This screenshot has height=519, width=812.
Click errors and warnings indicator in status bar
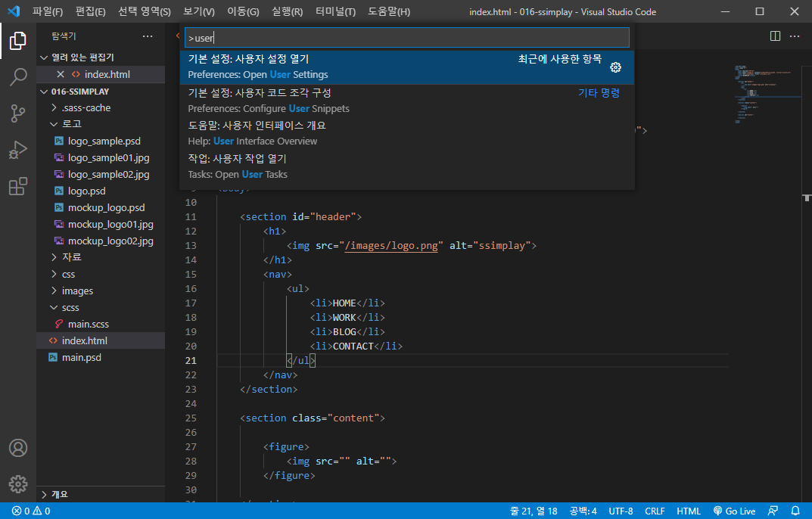click(x=31, y=511)
